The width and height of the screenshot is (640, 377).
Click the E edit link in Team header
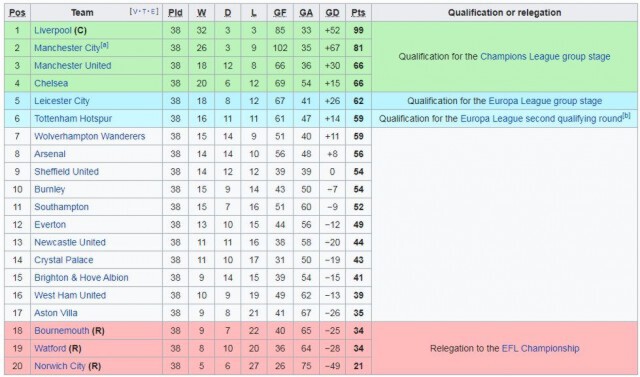[x=153, y=11]
